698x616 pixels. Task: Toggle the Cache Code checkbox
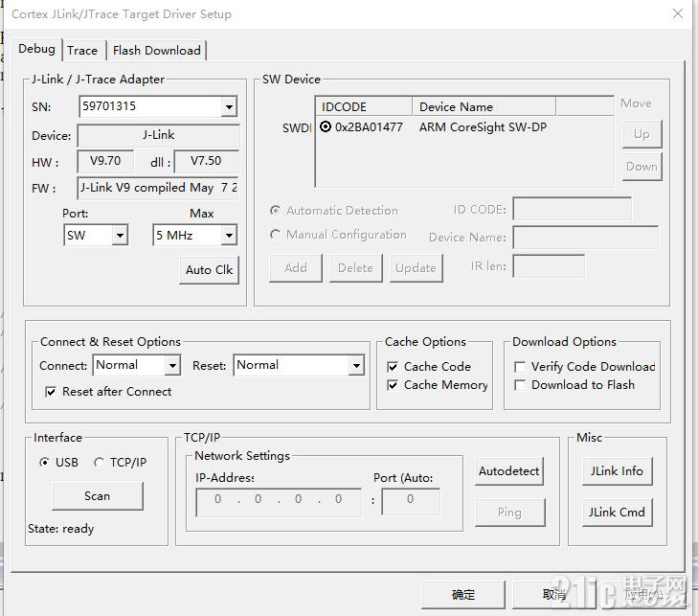tap(393, 367)
